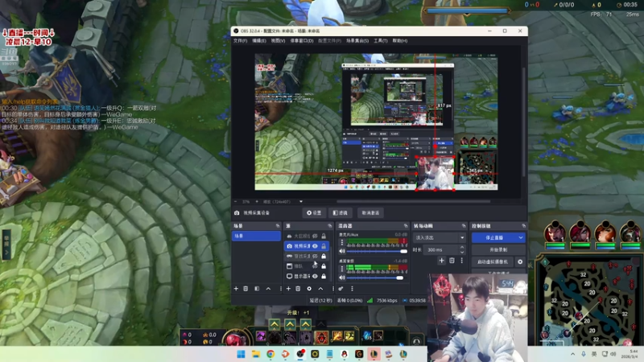Viewport: 644px width, 362px height.
Task: Hide the display capture source with its eye icon
Action: 315,276
